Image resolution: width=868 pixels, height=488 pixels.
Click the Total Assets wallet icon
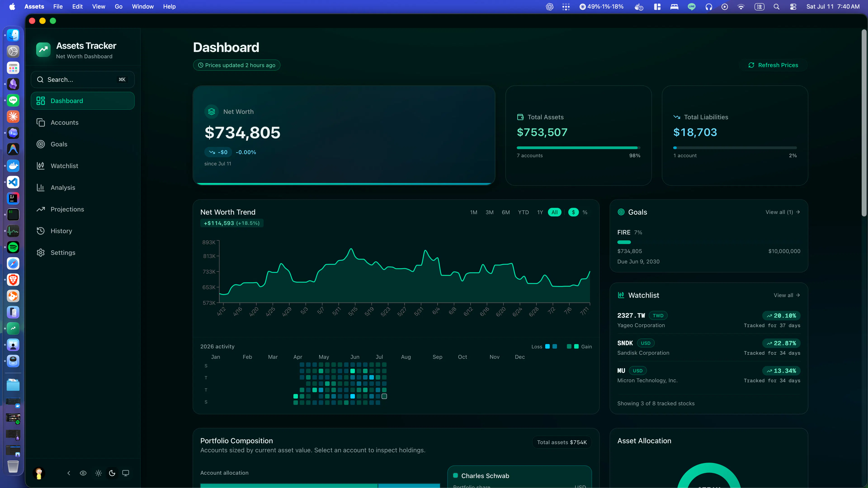pos(520,117)
